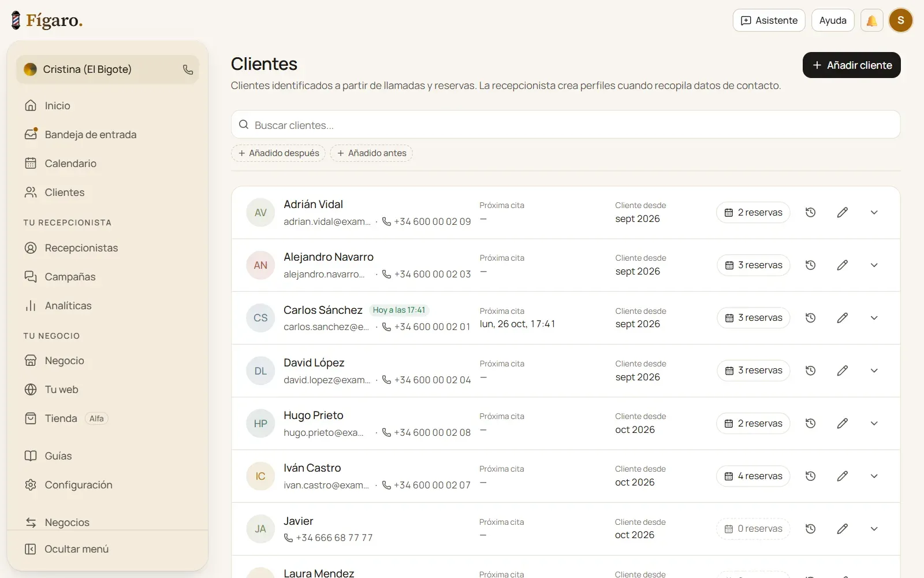Click the AV avatar of Adrián Vidal

[x=260, y=213]
